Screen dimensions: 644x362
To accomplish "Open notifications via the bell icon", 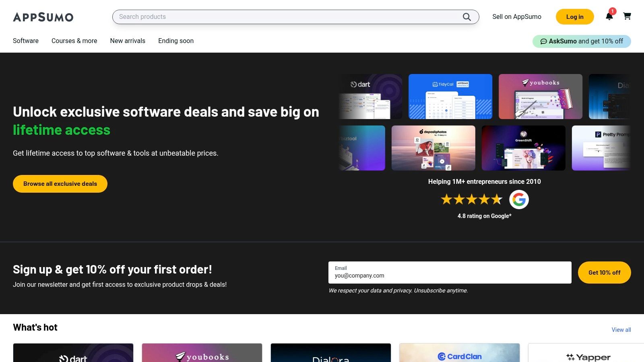I will (609, 17).
